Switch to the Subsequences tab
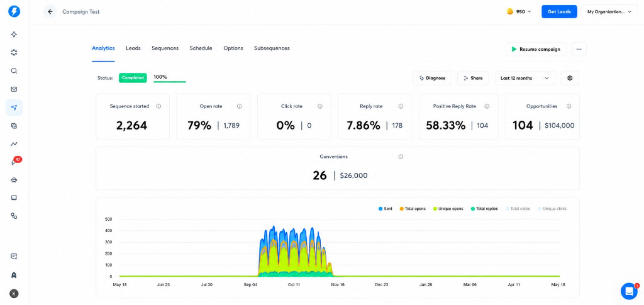 272,48
